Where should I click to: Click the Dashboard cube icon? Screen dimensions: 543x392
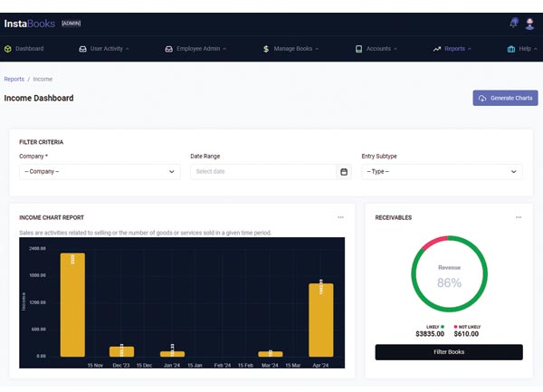[8, 48]
